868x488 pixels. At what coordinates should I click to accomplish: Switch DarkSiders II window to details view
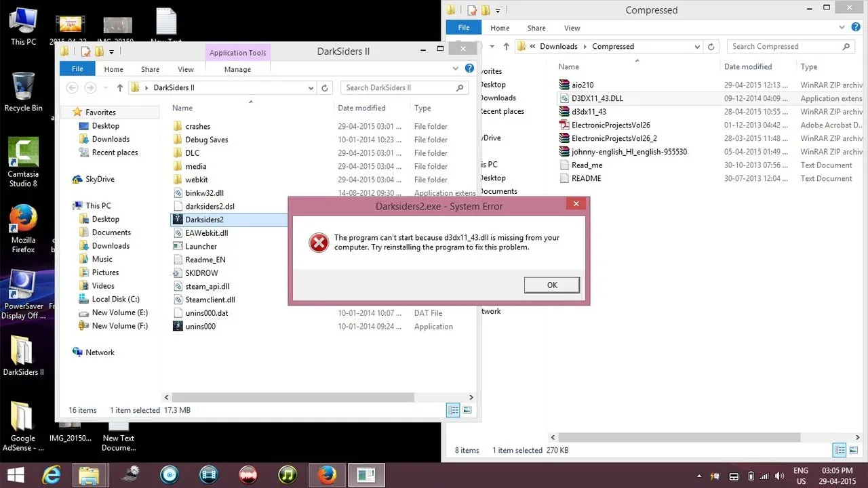click(453, 410)
